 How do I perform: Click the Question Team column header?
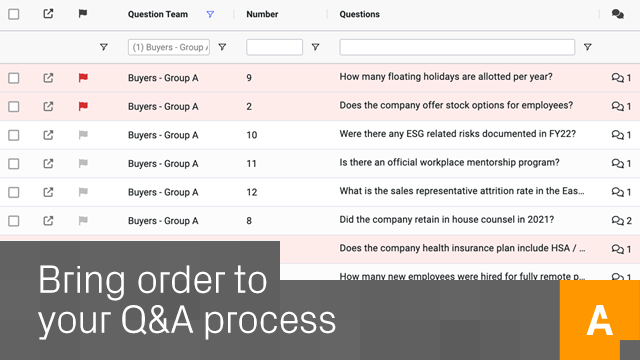[x=158, y=14]
